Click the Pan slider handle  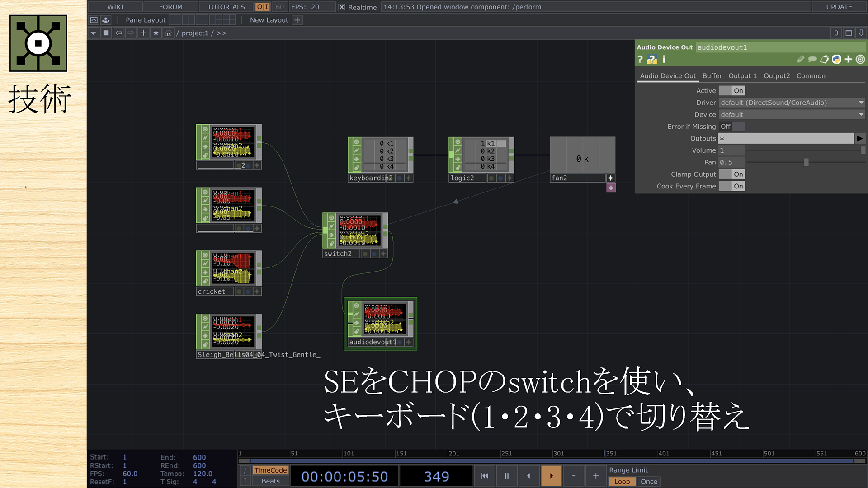[x=806, y=162]
